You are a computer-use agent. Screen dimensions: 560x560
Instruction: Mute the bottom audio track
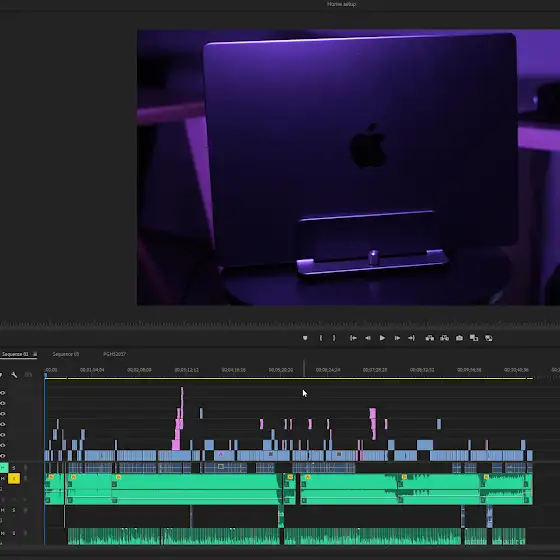point(3,534)
